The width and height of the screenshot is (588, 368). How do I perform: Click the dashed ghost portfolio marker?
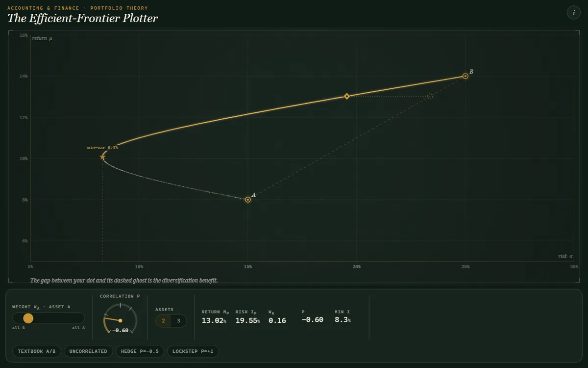pos(430,96)
